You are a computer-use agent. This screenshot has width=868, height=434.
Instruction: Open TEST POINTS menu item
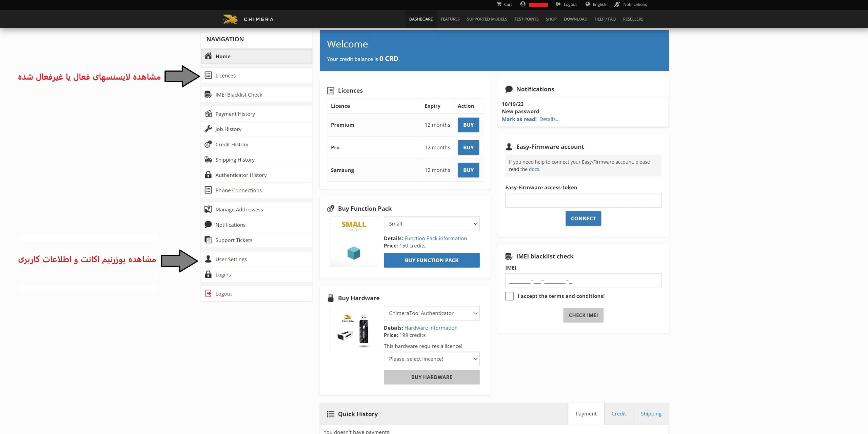[526, 19]
